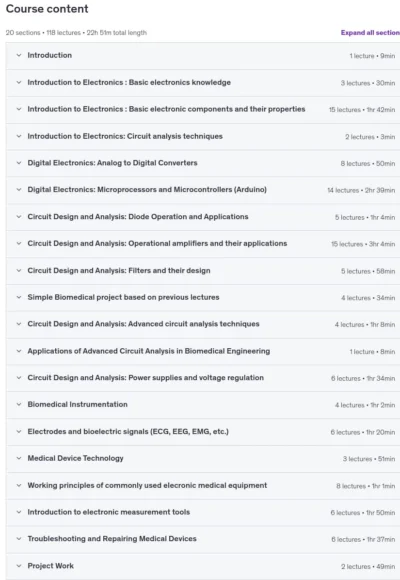This screenshot has height=580, width=400.
Task: Expand the Introduction section chevron
Action: point(19,55)
